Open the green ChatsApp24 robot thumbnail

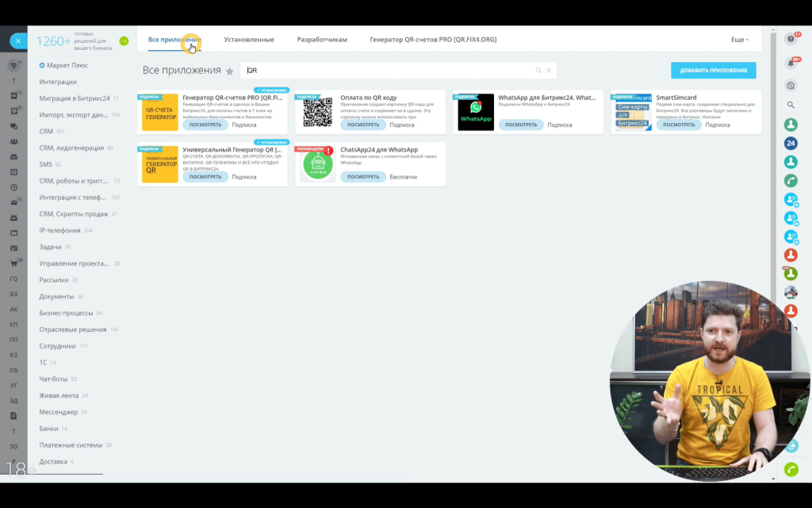tap(318, 164)
